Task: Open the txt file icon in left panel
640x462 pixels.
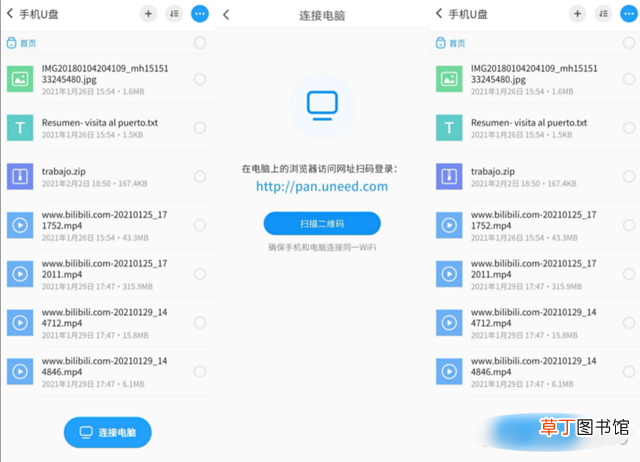Action: click(x=20, y=128)
